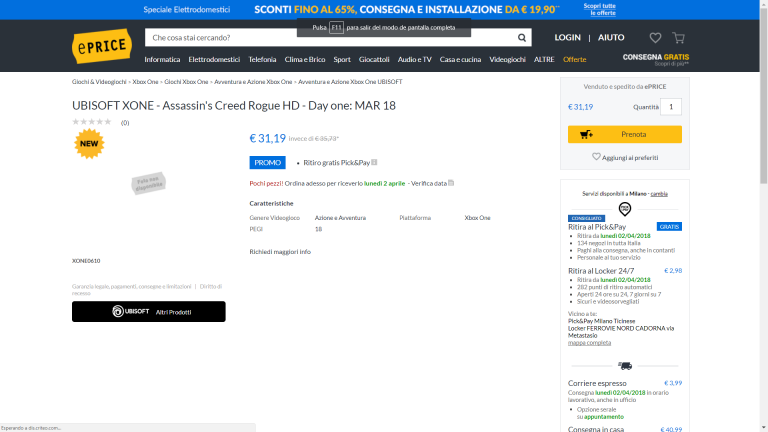This screenshot has width=768, height=432.
Task: Click Aggiungi ai preferiti
Action: pyautogui.click(x=625, y=157)
